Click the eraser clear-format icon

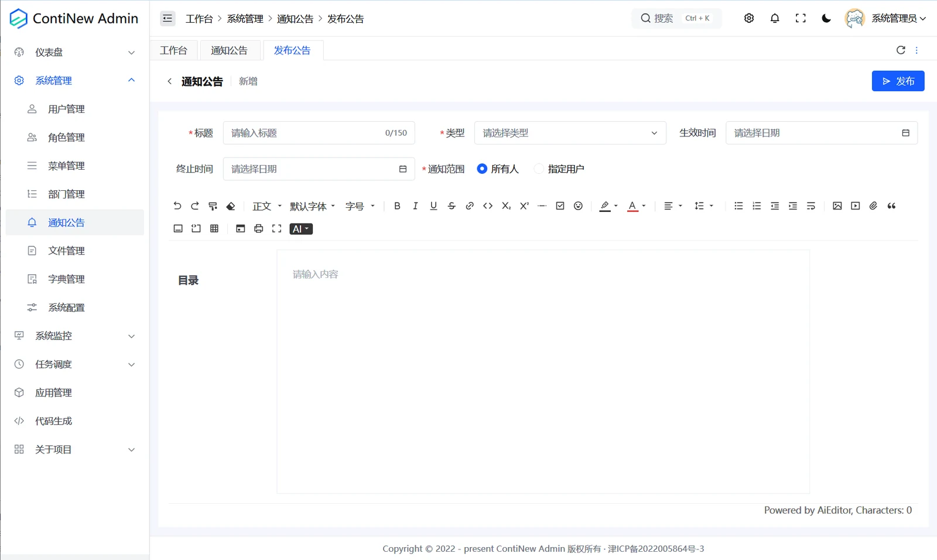(x=231, y=206)
